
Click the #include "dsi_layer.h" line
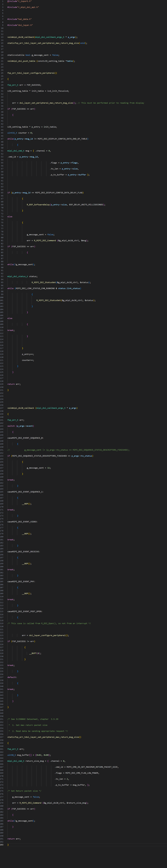tap(20, 25)
